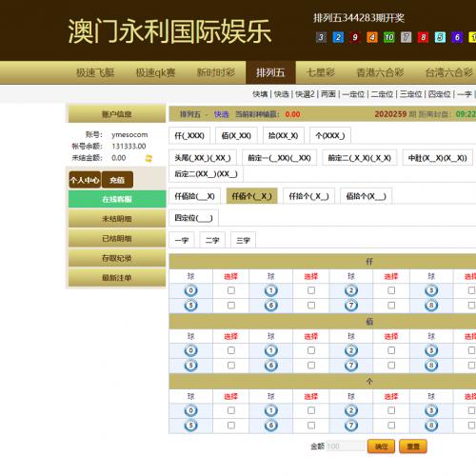Open the 极速飞艇 game tab
The image size is (476, 476).
(95, 72)
